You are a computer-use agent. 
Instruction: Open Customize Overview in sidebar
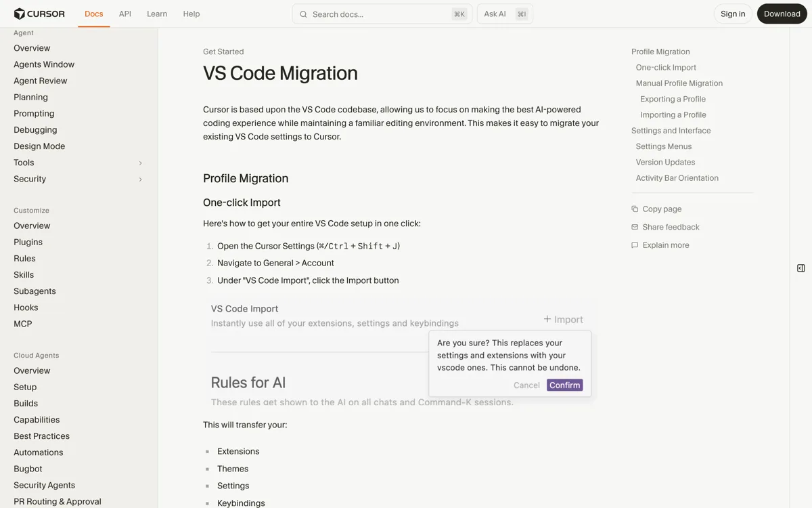pos(32,226)
